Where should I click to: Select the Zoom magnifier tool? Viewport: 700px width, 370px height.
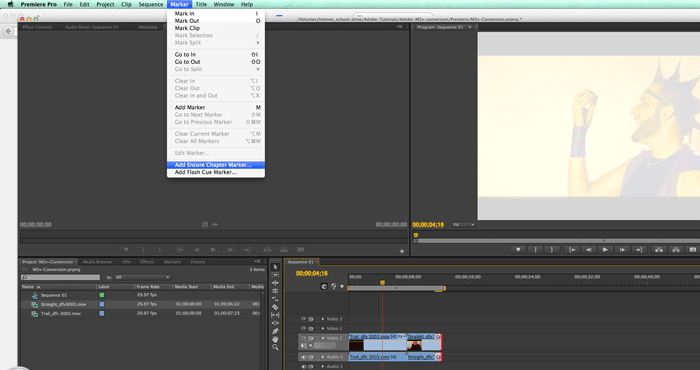[275, 347]
